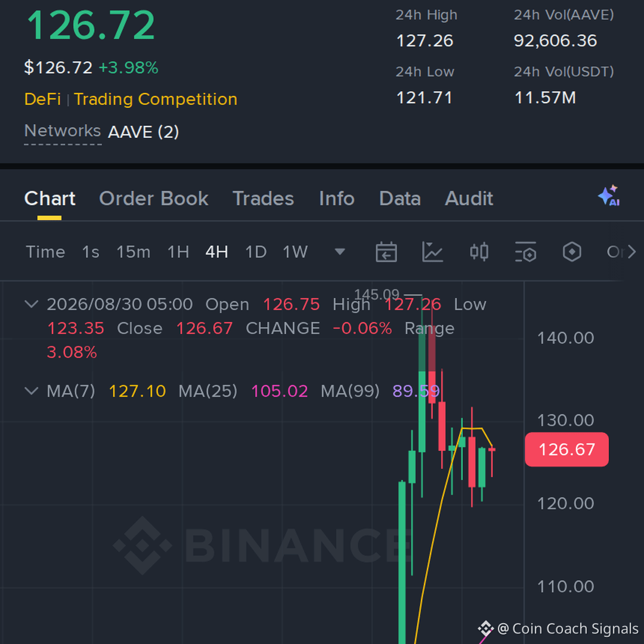Select the Time line-chart interval
644x644 pixels.
(45, 252)
